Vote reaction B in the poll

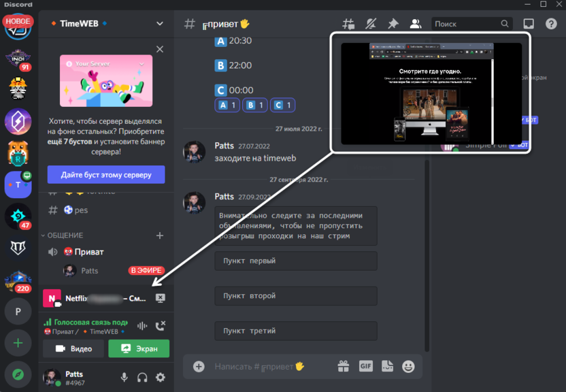(255, 105)
